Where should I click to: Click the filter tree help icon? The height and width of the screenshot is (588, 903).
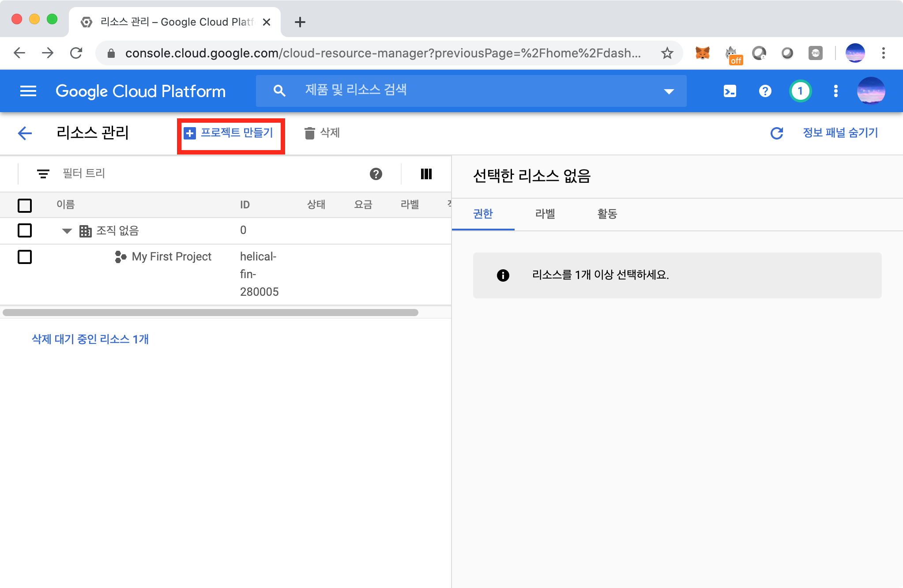[x=376, y=174]
